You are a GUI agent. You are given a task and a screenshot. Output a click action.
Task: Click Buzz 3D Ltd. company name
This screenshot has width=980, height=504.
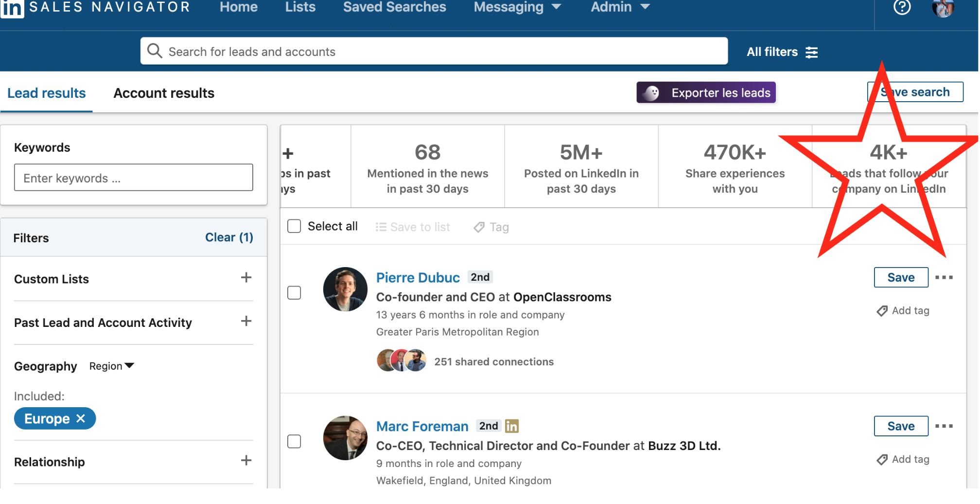pyautogui.click(x=684, y=446)
